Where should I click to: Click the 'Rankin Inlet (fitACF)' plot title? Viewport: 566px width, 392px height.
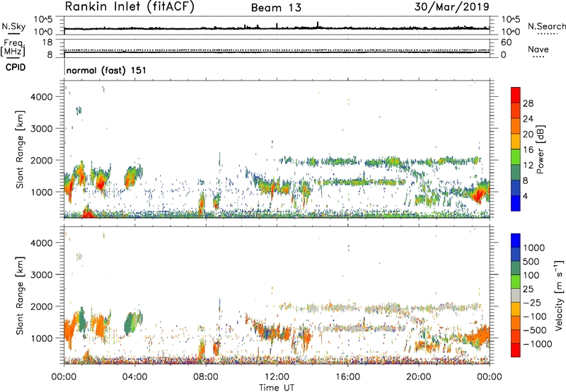click(x=129, y=7)
